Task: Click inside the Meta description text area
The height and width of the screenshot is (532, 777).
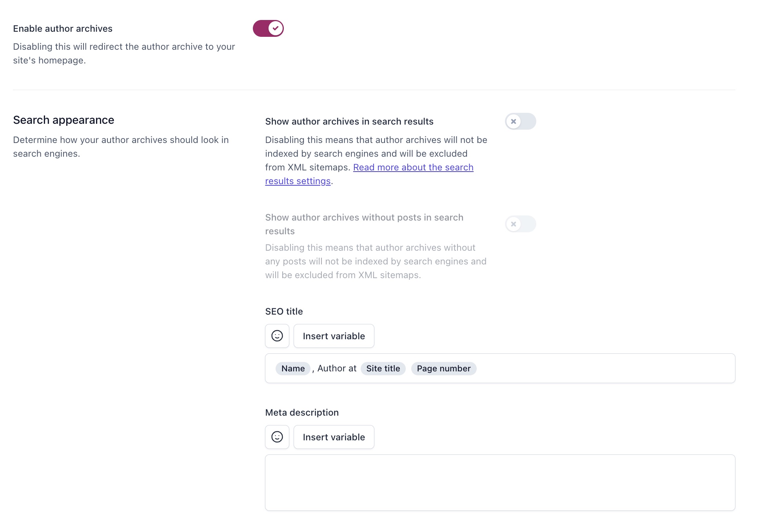Action: pyautogui.click(x=500, y=482)
